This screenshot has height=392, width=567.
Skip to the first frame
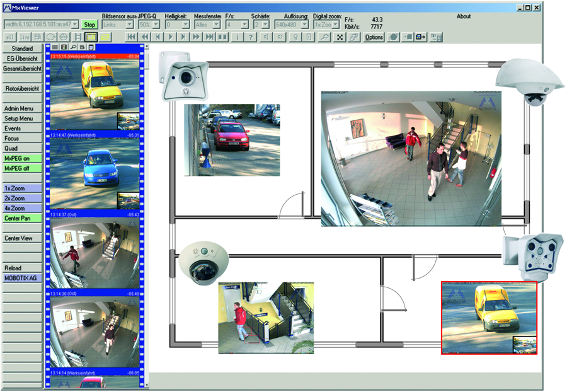pyautogui.click(x=131, y=37)
